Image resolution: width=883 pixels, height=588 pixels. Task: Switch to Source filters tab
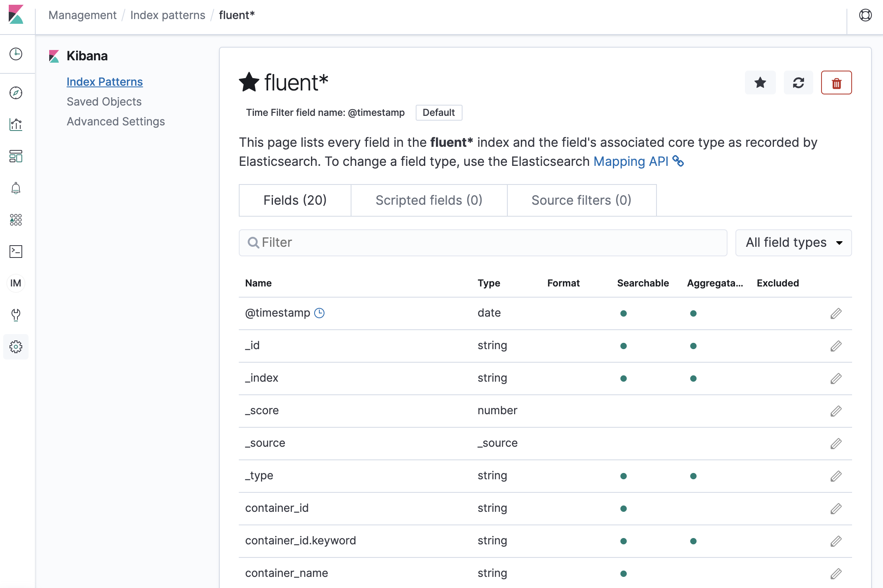pos(581,200)
